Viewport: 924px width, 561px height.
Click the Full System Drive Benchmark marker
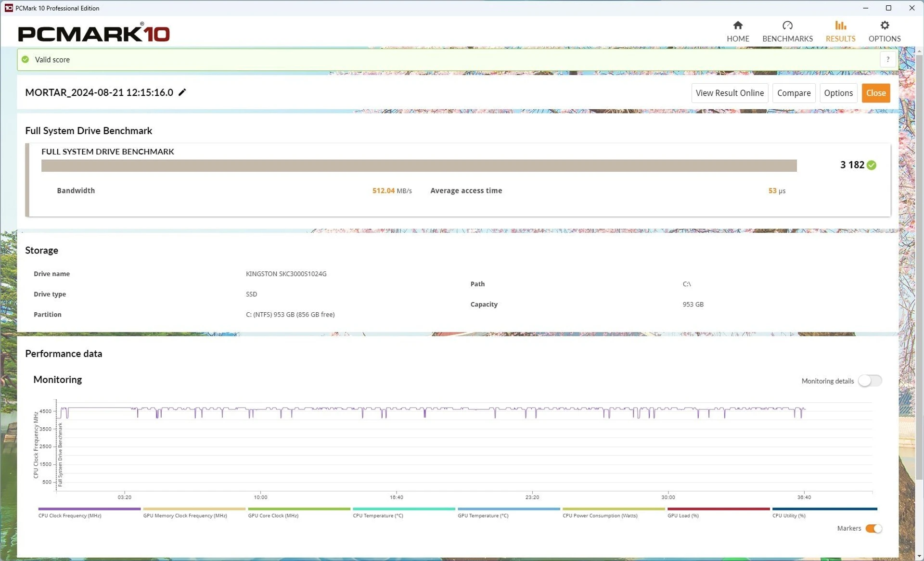coord(60,454)
